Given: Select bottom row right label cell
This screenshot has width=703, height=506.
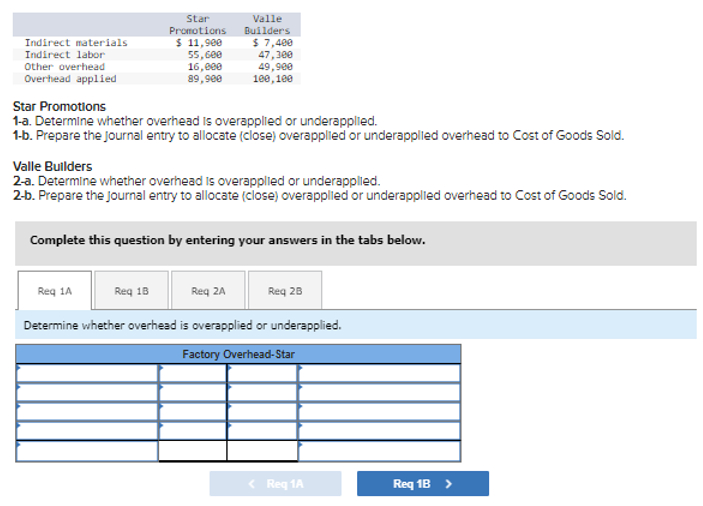Looking at the screenshot, I should click(x=379, y=451).
